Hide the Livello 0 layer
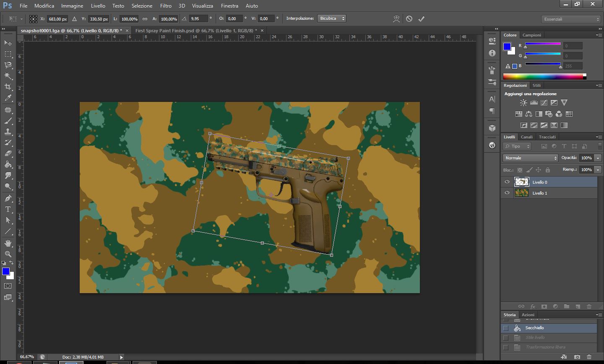 coord(507,182)
